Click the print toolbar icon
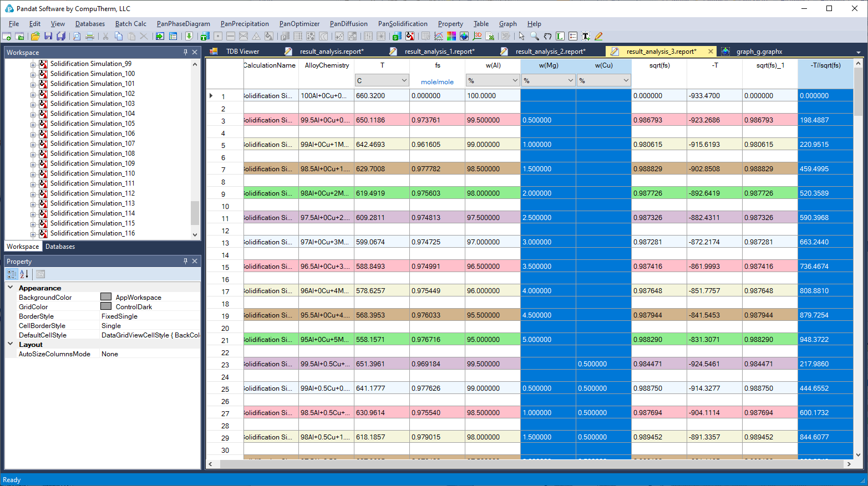The width and height of the screenshot is (868, 486). [90, 36]
